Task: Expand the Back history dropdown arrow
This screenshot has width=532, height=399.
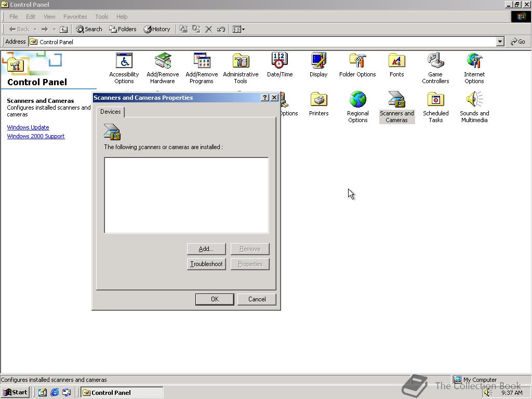Action: pos(35,30)
